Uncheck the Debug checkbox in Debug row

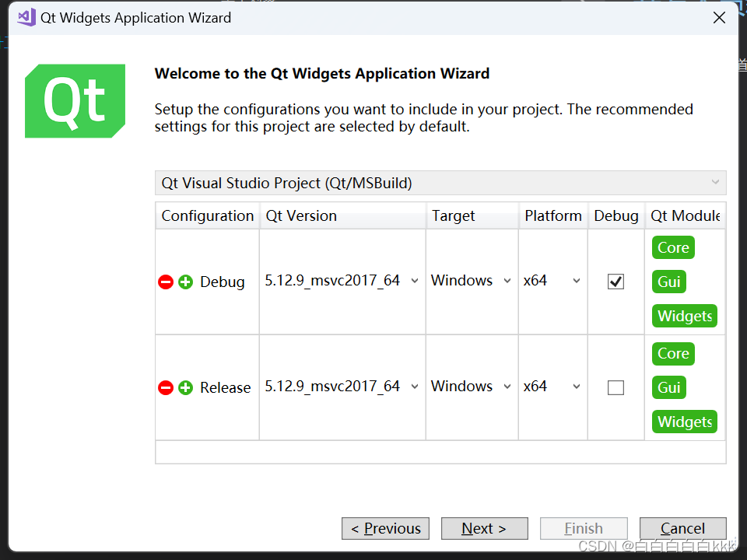click(x=615, y=282)
